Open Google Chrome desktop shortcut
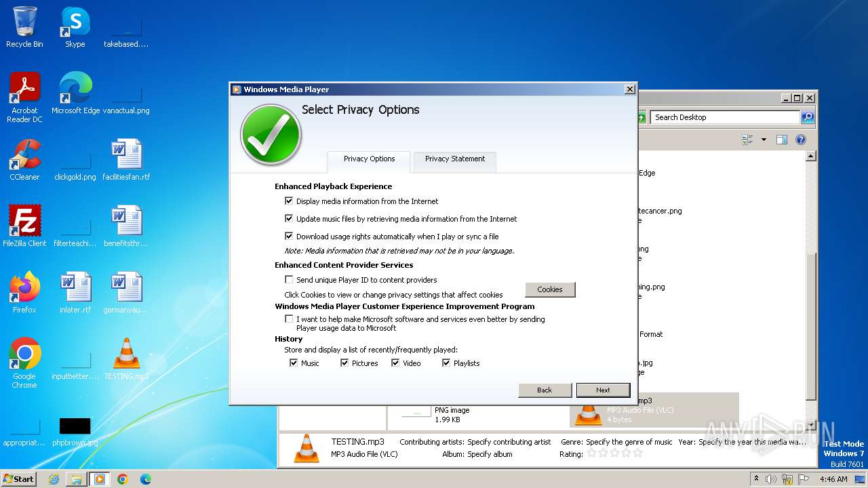The height and width of the screenshot is (488, 868). click(x=24, y=363)
